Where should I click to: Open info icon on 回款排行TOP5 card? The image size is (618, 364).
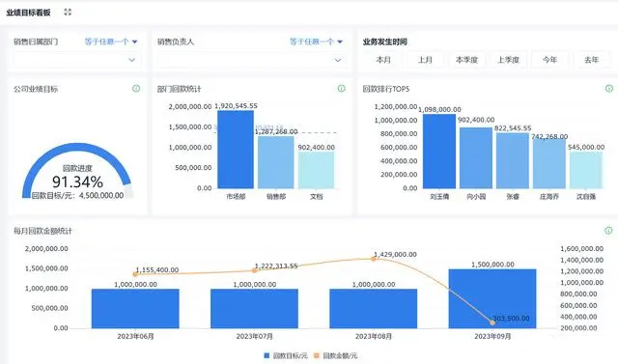609,89
